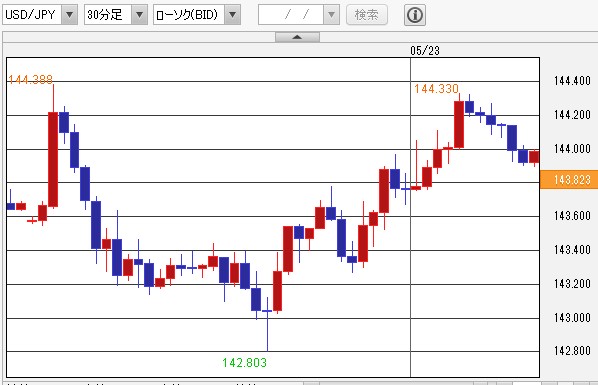The width and height of the screenshot is (598, 385).
Task: Click the USD/JPY combo box text
Action: tap(31, 15)
